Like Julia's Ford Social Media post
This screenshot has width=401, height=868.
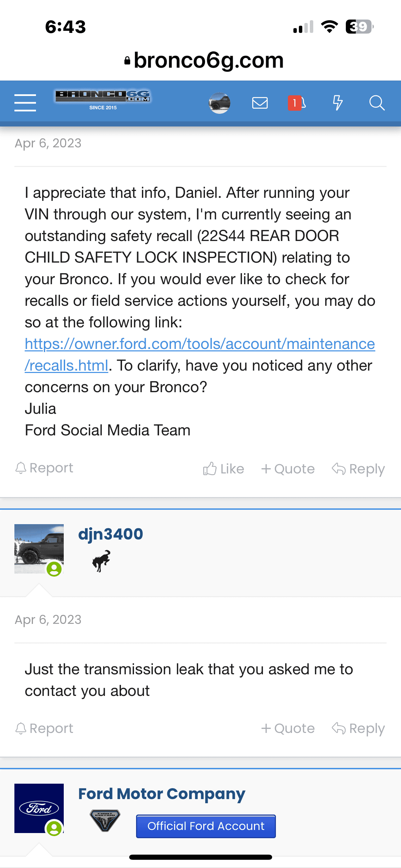[223, 469]
